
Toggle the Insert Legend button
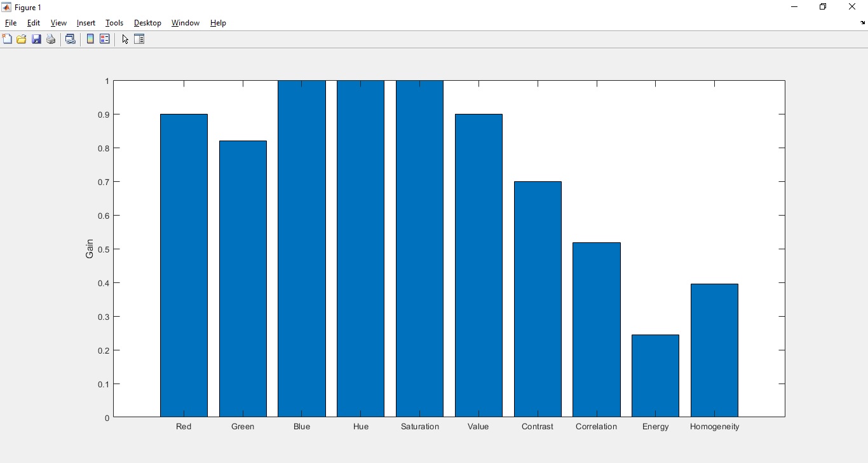pos(105,39)
